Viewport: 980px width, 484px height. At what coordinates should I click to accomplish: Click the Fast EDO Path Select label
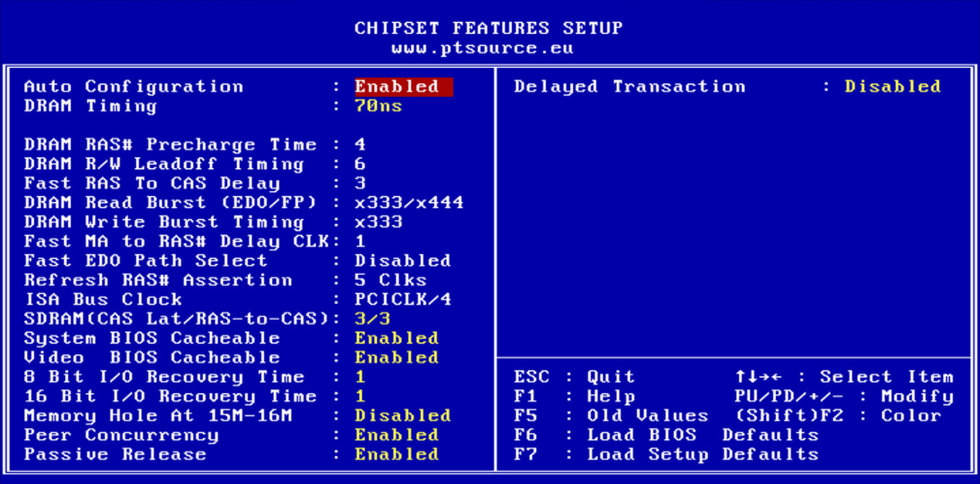tap(145, 261)
